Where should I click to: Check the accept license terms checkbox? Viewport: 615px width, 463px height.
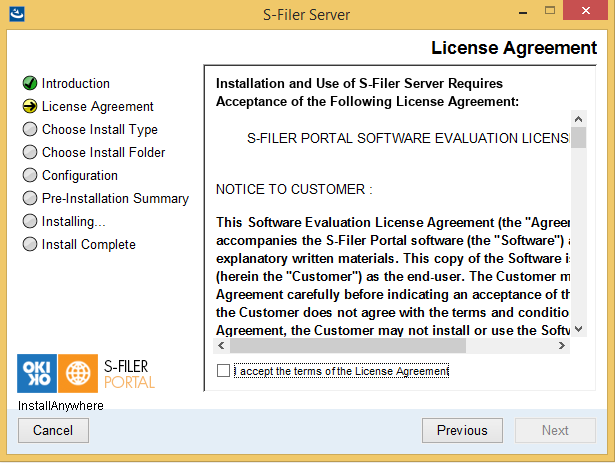tap(223, 371)
